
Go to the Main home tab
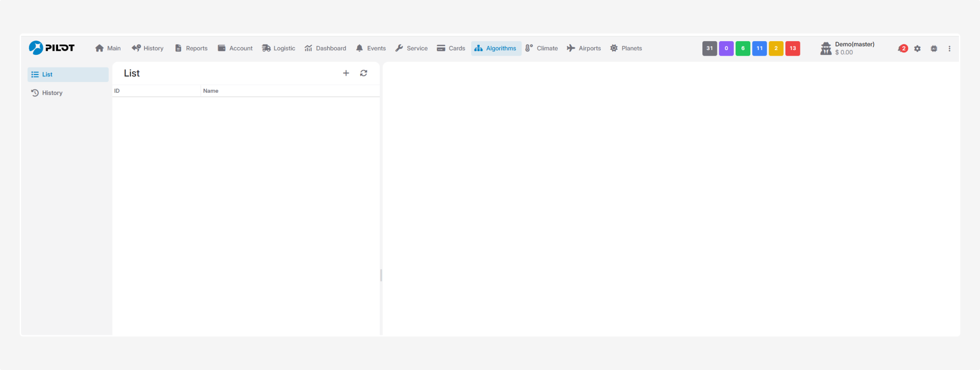pyautogui.click(x=108, y=48)
